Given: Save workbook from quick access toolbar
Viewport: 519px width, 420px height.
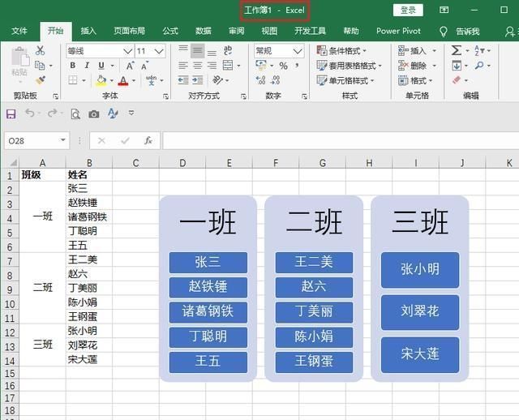Looking at the screenshot, I should tap(11, 114).
